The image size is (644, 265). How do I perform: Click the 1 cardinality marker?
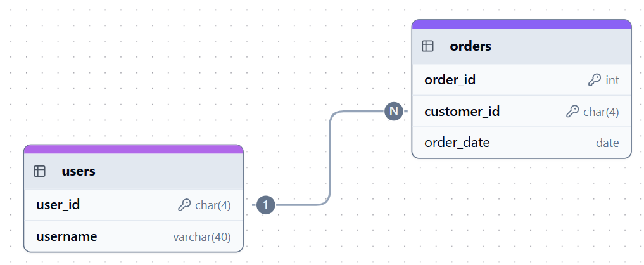[x=266, y=205]
